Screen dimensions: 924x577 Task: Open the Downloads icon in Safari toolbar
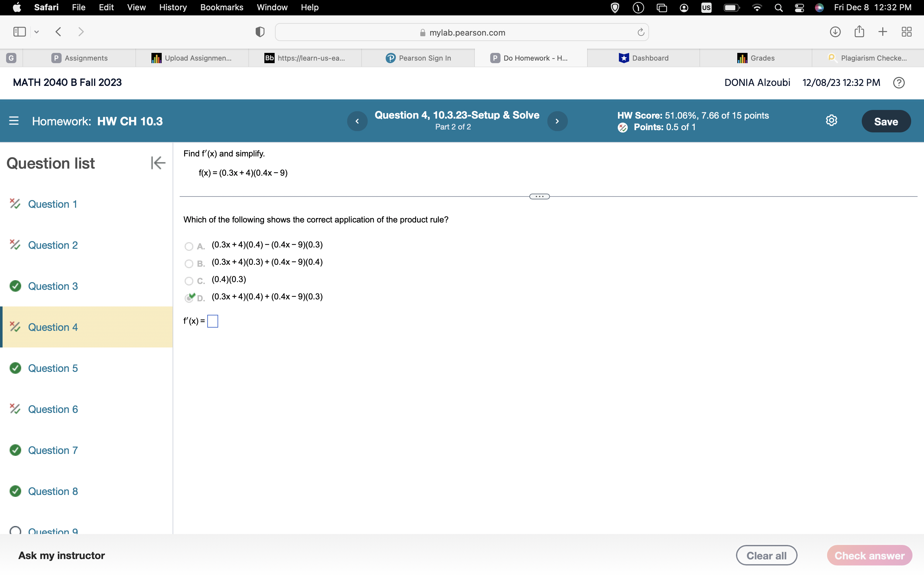point(835,32)
